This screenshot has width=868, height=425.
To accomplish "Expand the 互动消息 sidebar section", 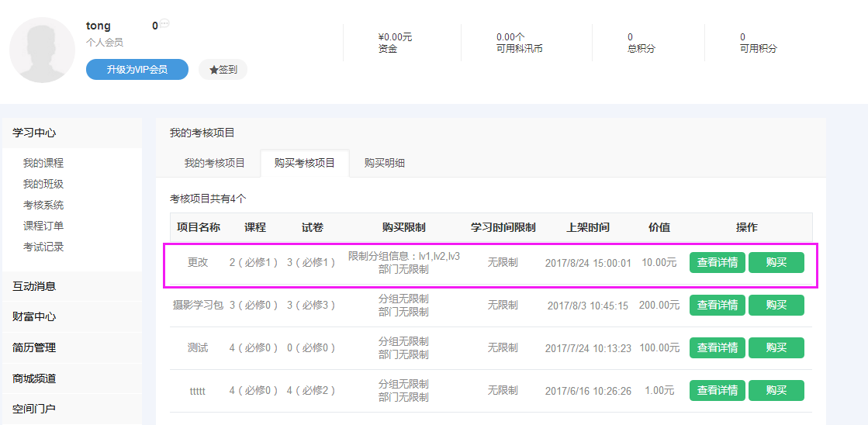I will coord(34,286).
